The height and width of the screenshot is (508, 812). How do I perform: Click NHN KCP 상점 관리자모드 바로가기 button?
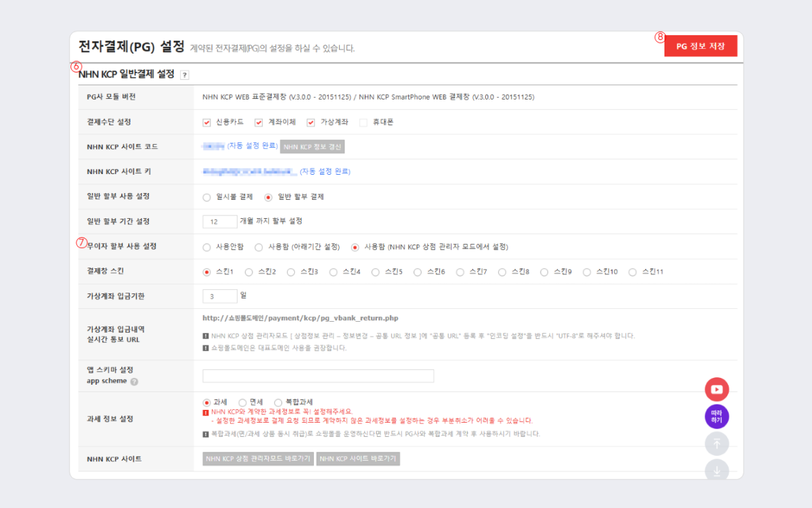tap(258, 459)
